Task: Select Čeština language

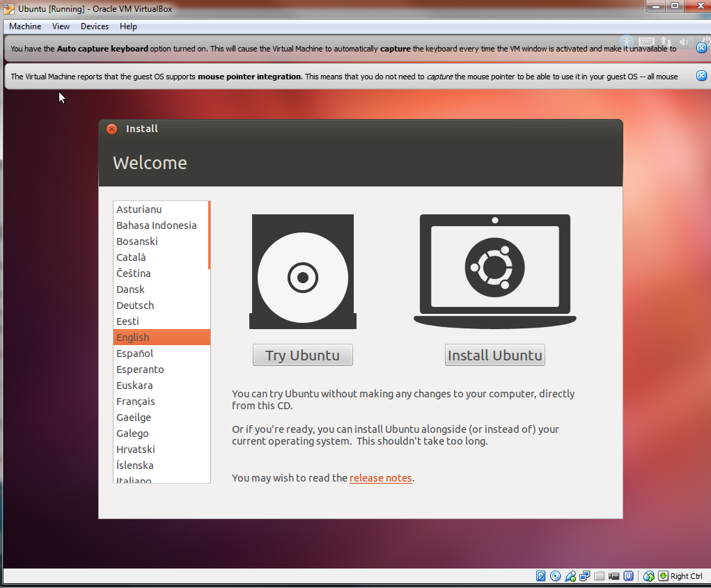Action: pos(161,273)
